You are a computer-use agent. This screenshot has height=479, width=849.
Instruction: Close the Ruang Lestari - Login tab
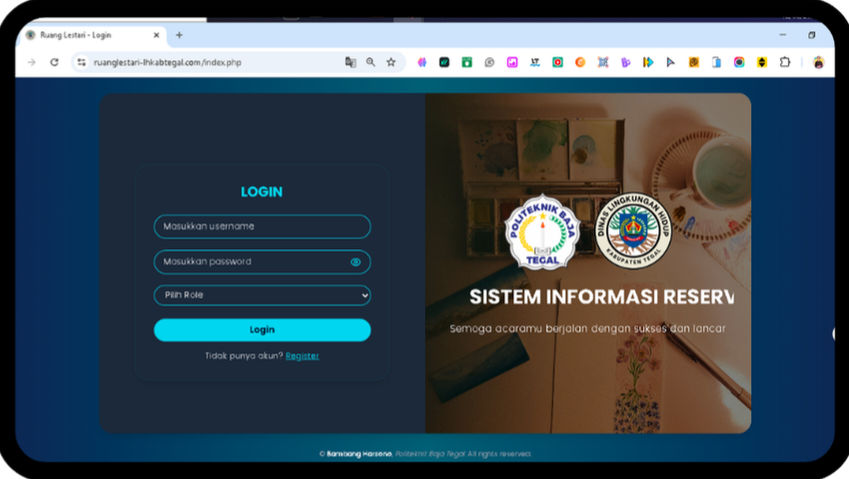pos(156,35)
